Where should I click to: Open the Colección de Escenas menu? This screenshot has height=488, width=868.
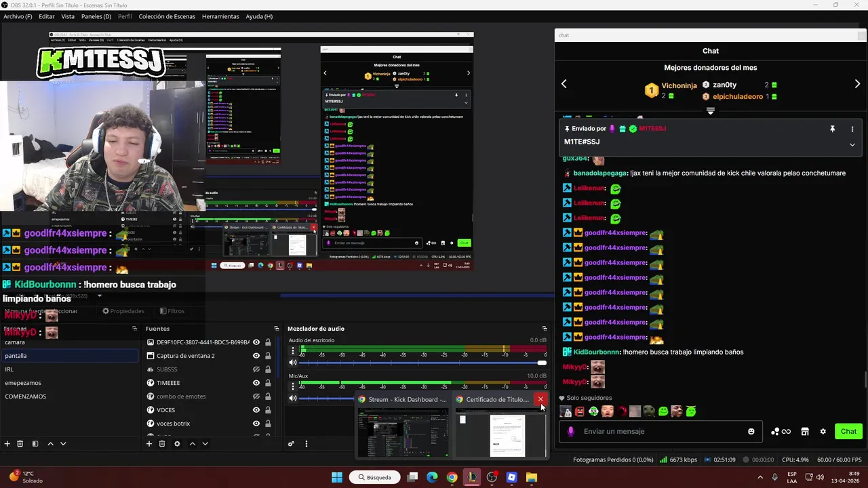(167, 16)
